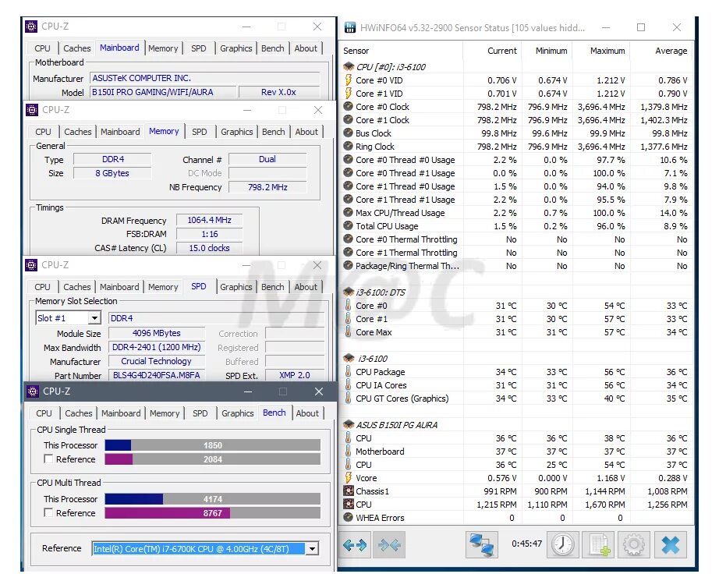Select the Core #1 Thermal Throttling row

516,253
